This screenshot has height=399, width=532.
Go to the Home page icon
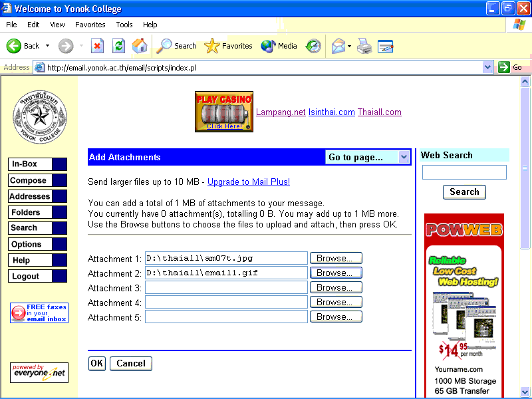140,46
